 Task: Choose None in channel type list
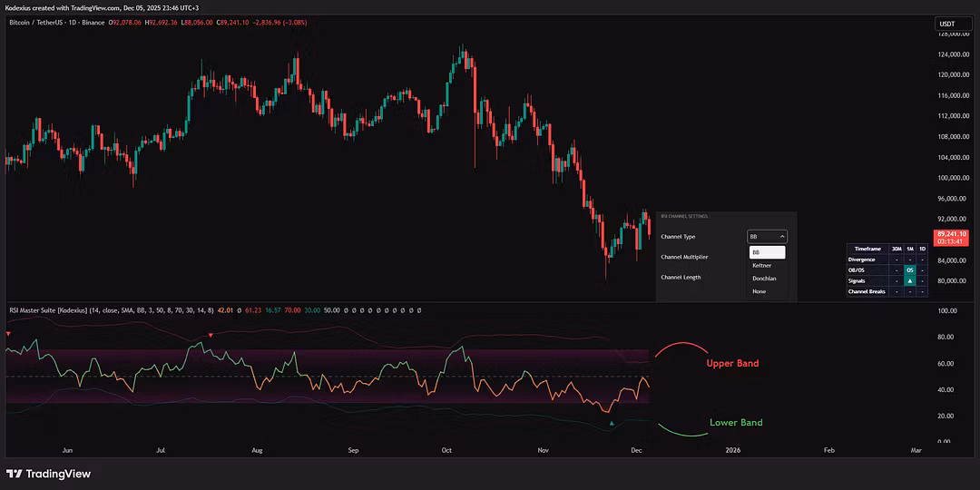[759, 291]
